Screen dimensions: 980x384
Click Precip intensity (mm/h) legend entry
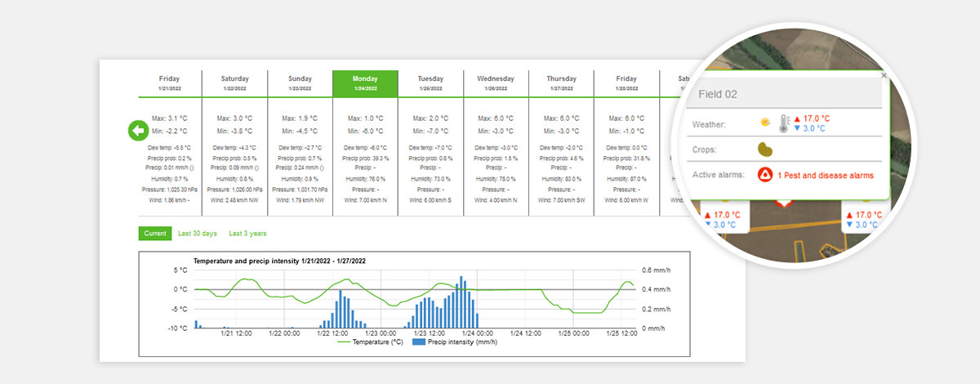(x=456, y=342)
